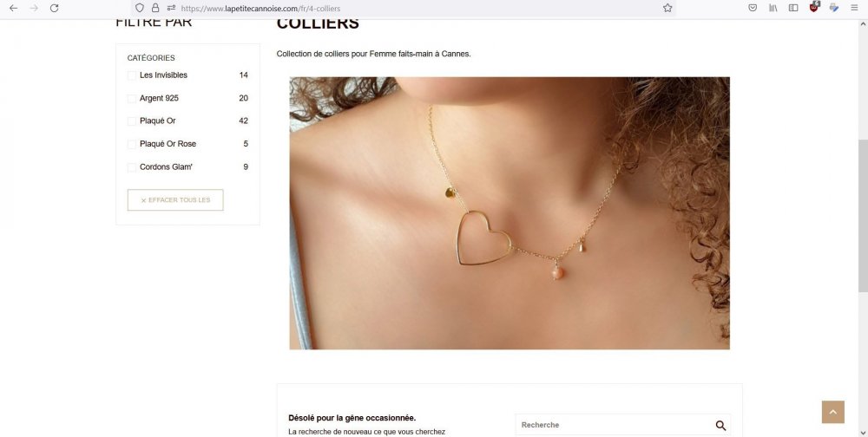Image resolution: width=868 pixels, height=437 pixels.
Task: Check the Les Invisibles category filter
Action: pyautogui.click(x=132, y=75)
